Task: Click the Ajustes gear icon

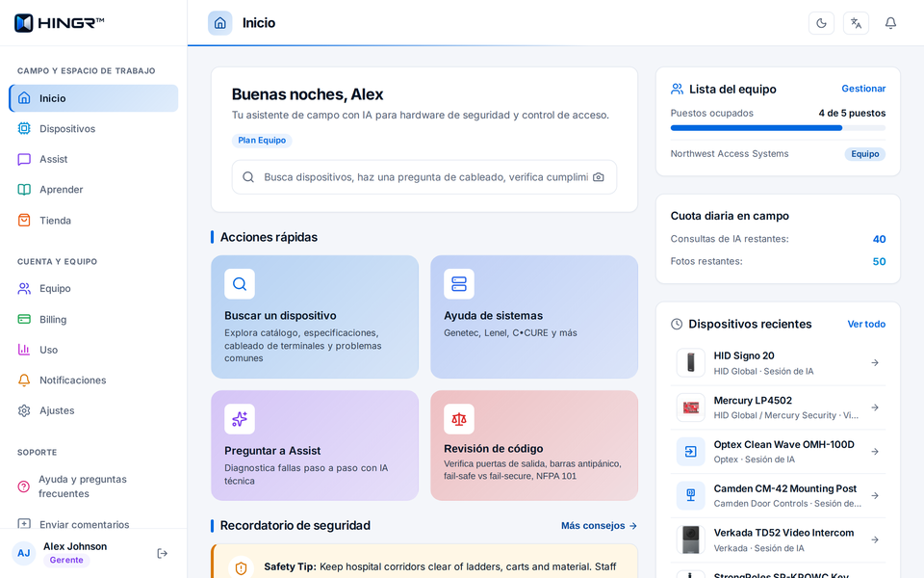Action: [24, 410]
